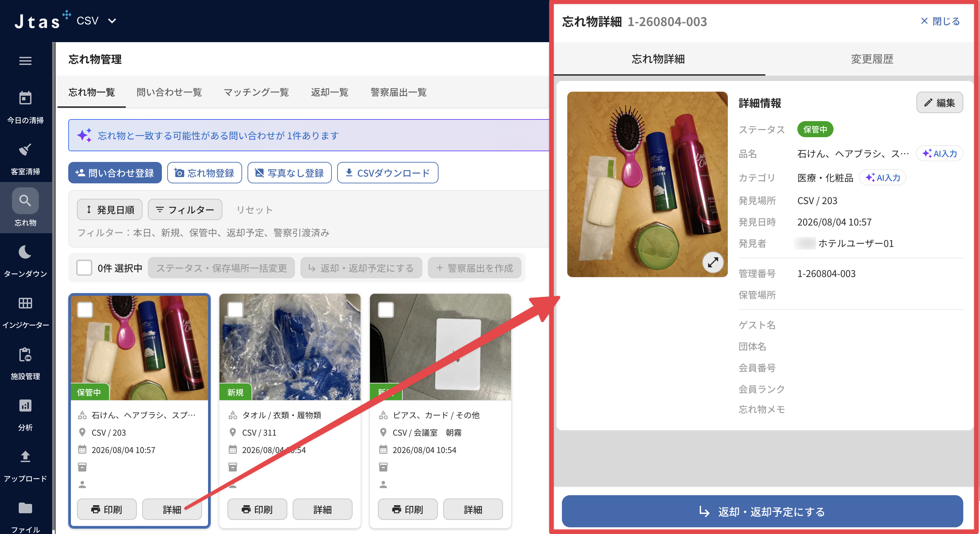Go to 客室清掃 in the sidebar
Image resolution: width=980 pixels, height=534 pixels.
point(25,159)
